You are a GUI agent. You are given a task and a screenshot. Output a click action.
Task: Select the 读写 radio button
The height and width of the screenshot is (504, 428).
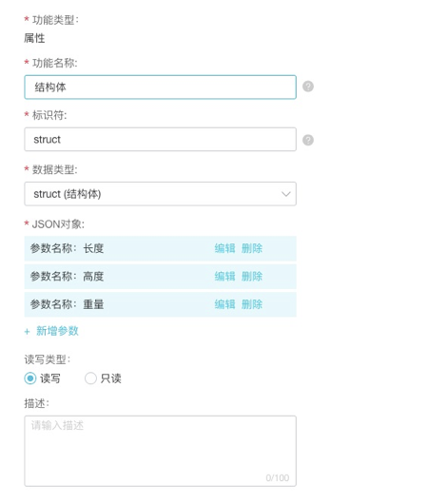coord(30,378)
